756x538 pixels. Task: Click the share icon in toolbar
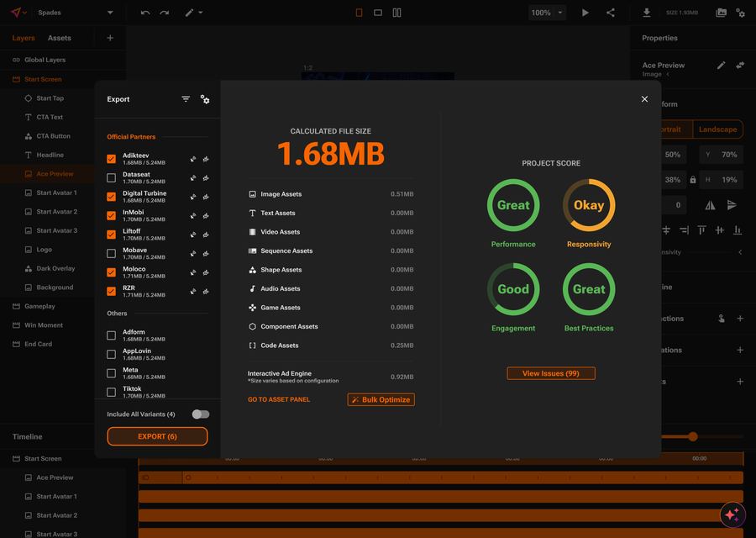tap(611, 13)
